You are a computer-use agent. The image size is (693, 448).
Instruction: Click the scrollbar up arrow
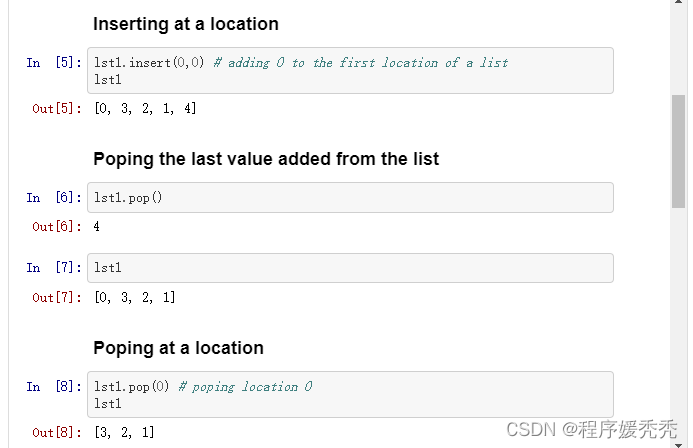click(x=678, y=2)
